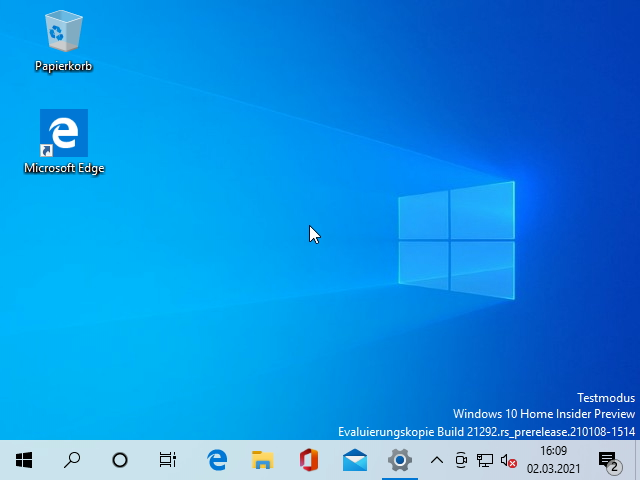This screenshot has width=640, height=480.
Task: Open clock showing 16:09 02.03.2021
Action: [x=553, y=460]
